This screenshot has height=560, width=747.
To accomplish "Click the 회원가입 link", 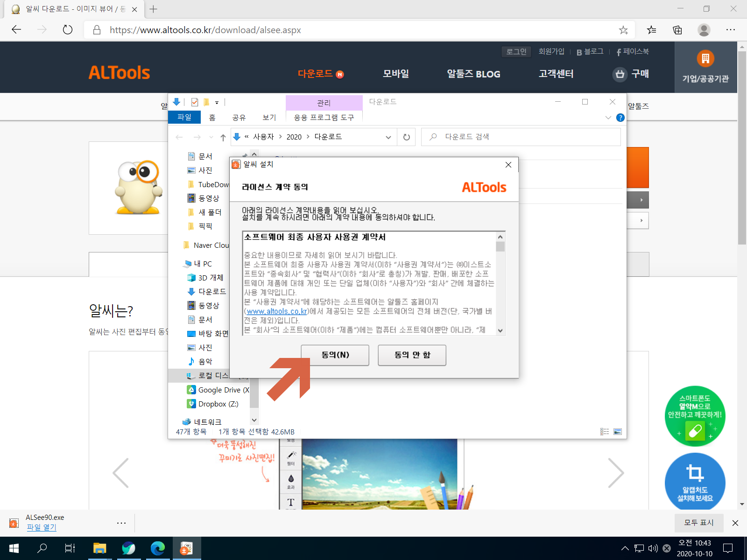I will (x=551, y=51).
